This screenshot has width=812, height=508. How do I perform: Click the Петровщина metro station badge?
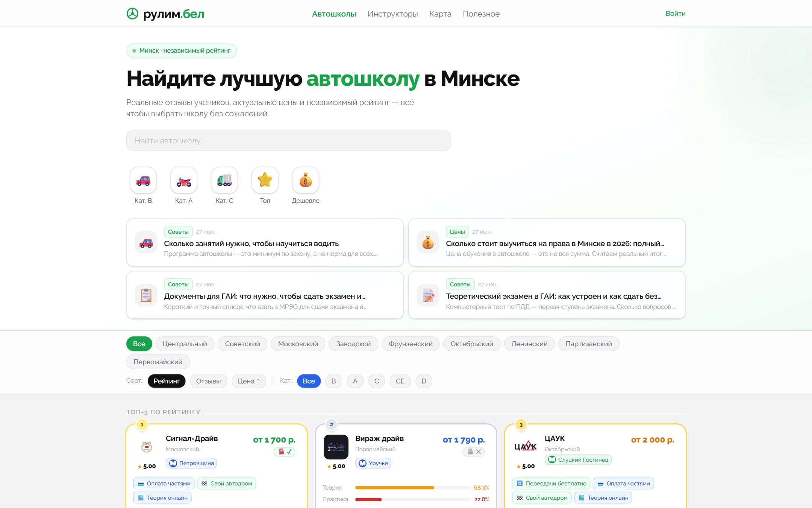click(192, 463)
